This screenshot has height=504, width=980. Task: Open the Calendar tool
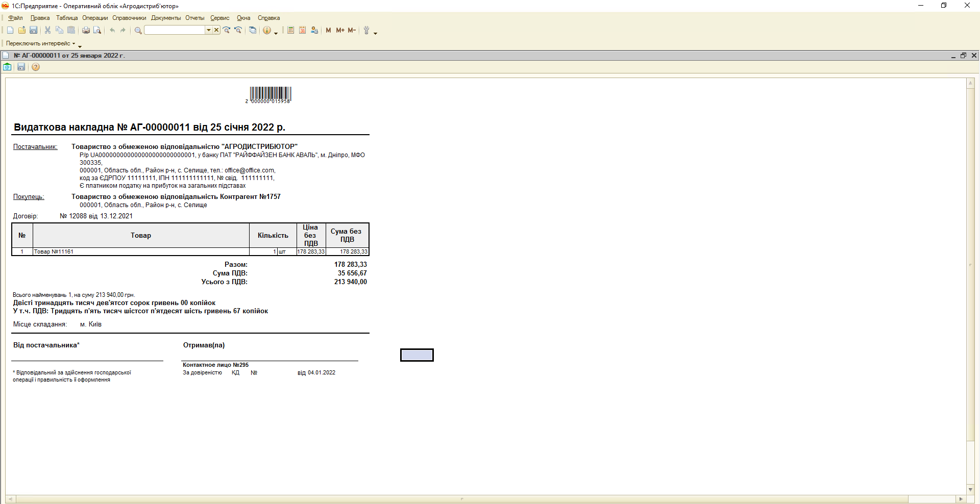pyautogui.click(x=302, y=31)
